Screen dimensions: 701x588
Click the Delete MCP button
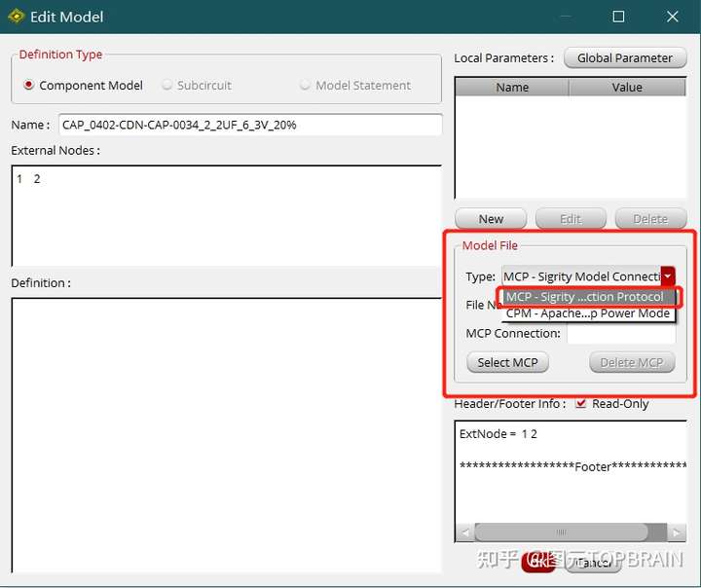pyautogui.click(x=632, y=362)
